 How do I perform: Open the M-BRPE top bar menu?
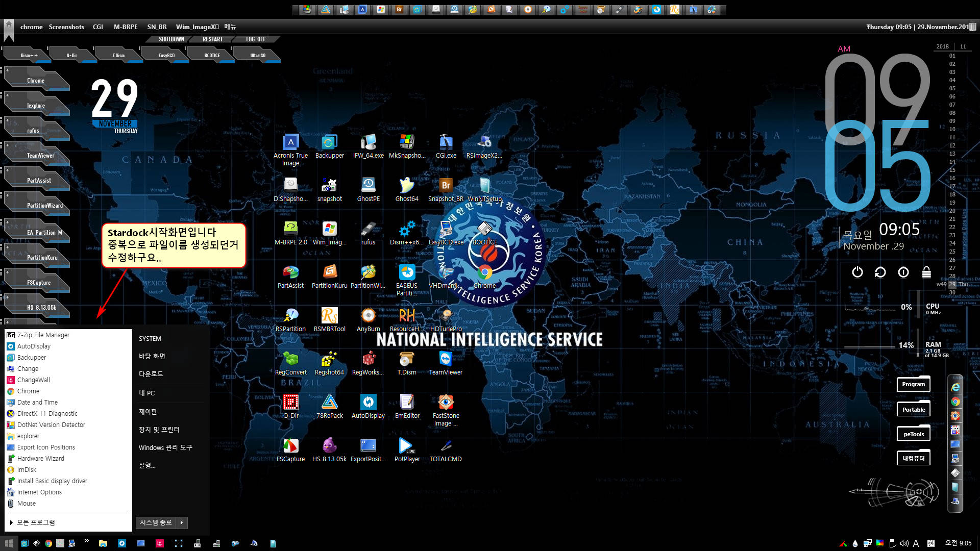click(126, 27)
